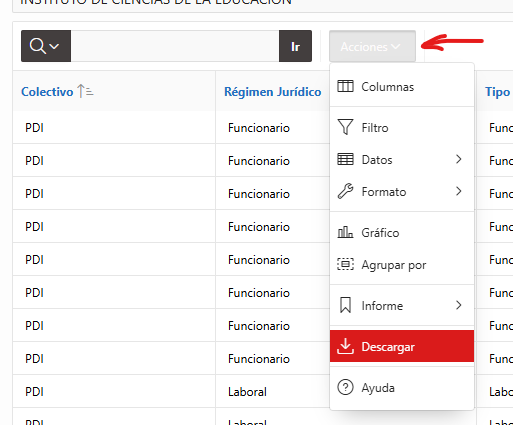The image size is (513, 425).
Task: Click the Ir search button
Action: (x=295, y=46)
